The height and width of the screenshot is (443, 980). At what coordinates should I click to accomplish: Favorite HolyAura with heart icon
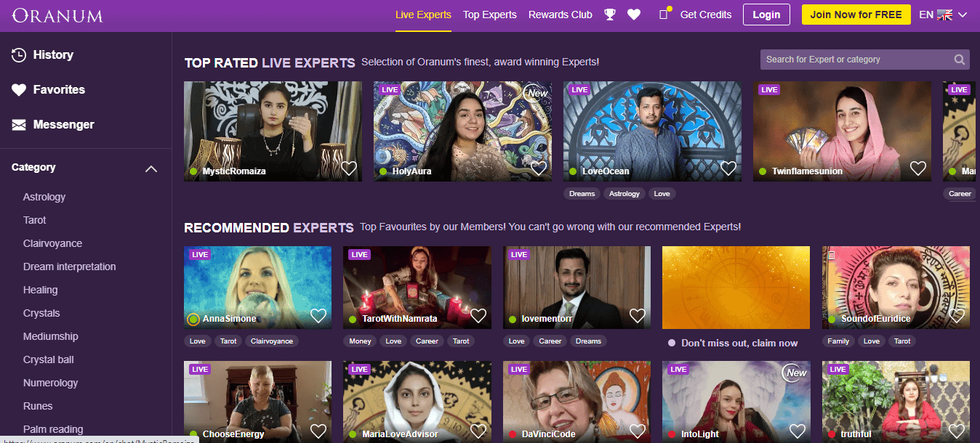pos(539,168)
